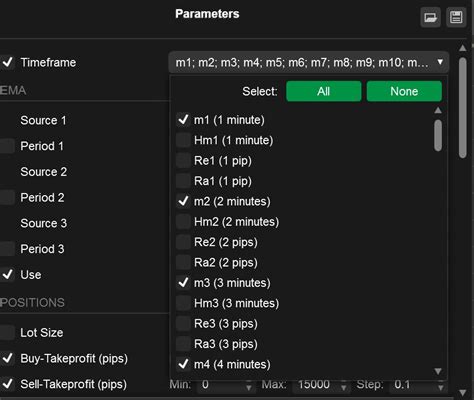The image size is (474, 400).
Task: Click the timeframe list scroll-up arrow
Action: click(438, 110)
